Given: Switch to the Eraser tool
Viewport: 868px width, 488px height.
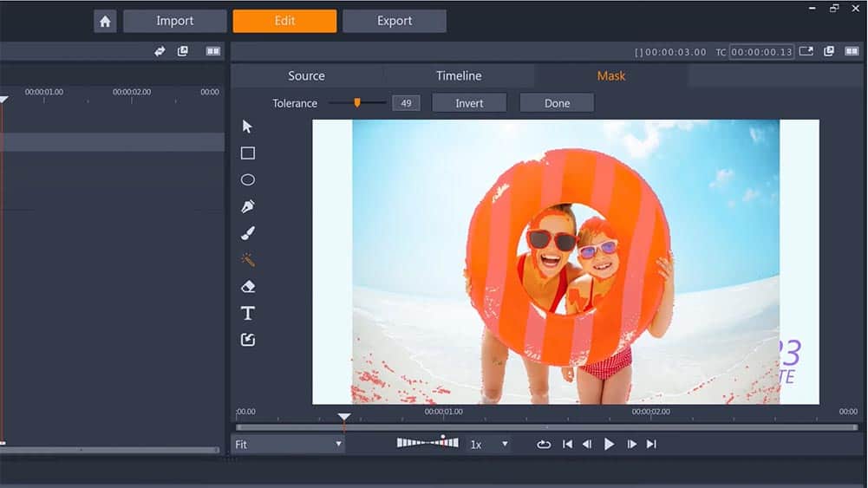Looking at the screenshot, I should [247, 287].
